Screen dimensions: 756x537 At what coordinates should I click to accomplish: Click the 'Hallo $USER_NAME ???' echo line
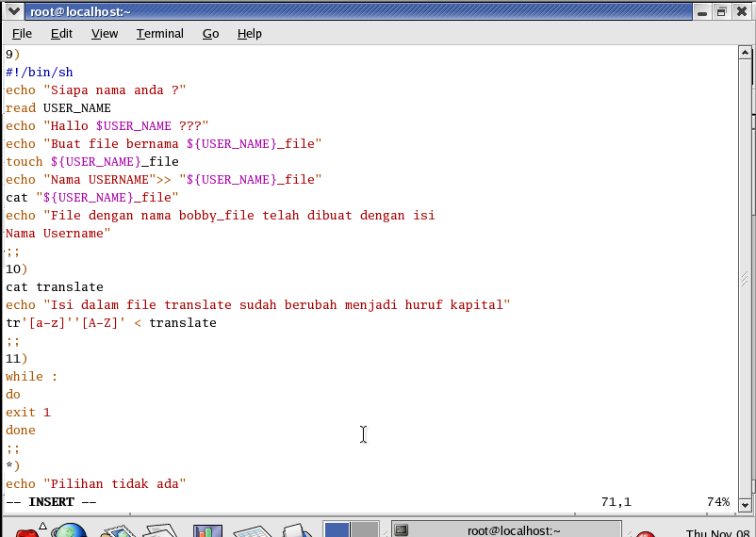(107, 126)
